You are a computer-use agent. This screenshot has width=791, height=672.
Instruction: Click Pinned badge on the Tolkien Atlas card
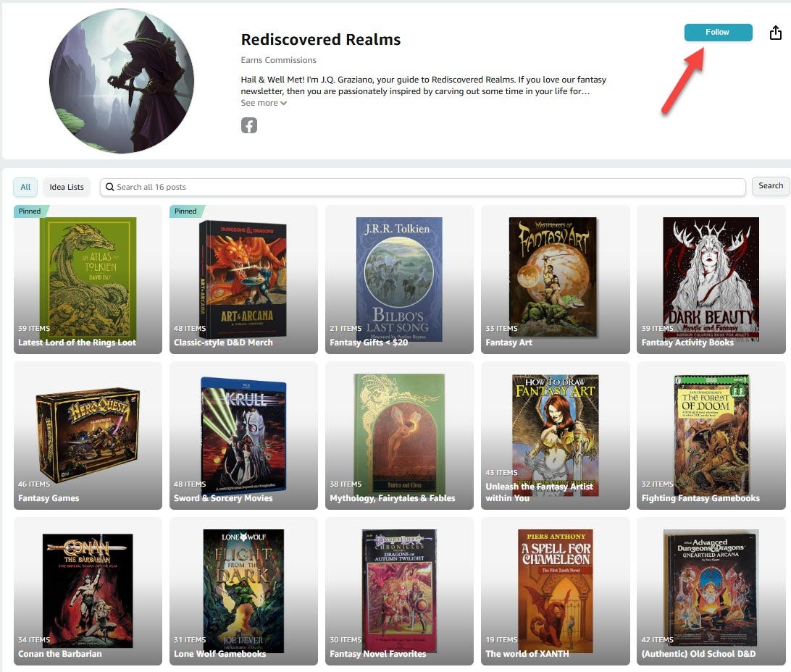tap(30, 211)
